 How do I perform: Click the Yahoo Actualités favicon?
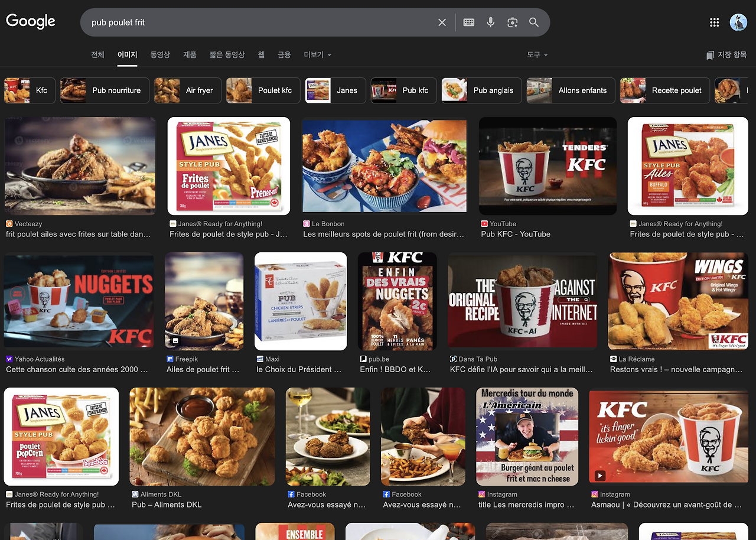tap(9, 359)
